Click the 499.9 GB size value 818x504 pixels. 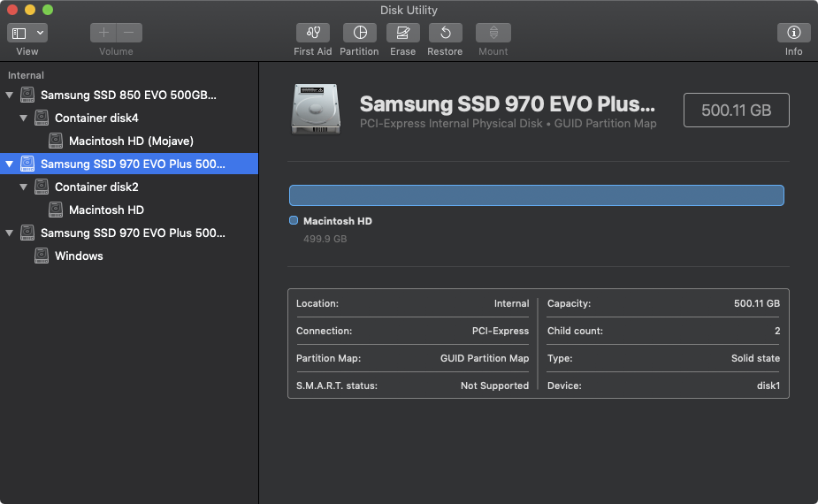click(325, 239)
